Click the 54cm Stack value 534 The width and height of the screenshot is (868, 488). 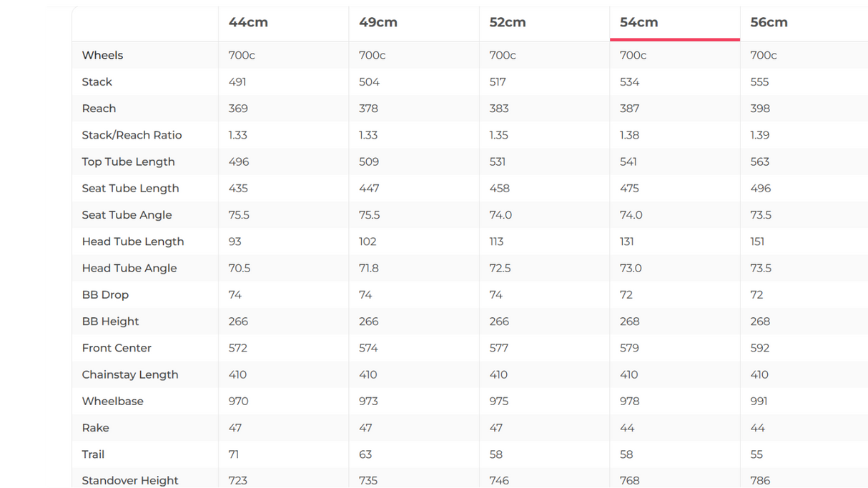[x=629, y=81]
